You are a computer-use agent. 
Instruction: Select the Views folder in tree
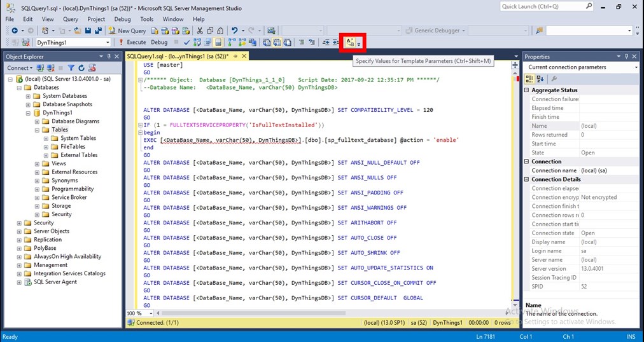pos(59,163)
